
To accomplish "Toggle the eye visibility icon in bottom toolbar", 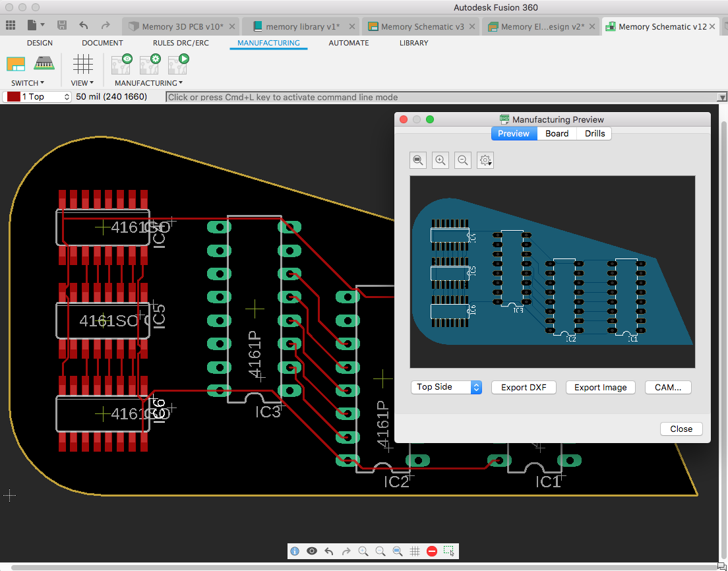I will 312,551.
